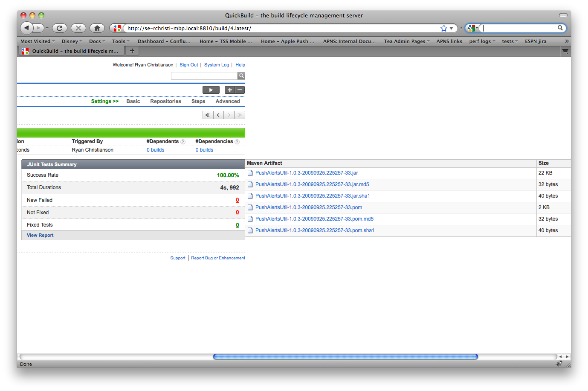Click the horizontal scrollbar thumb
This screenshot has width=588, height=391.
point(345,357)
